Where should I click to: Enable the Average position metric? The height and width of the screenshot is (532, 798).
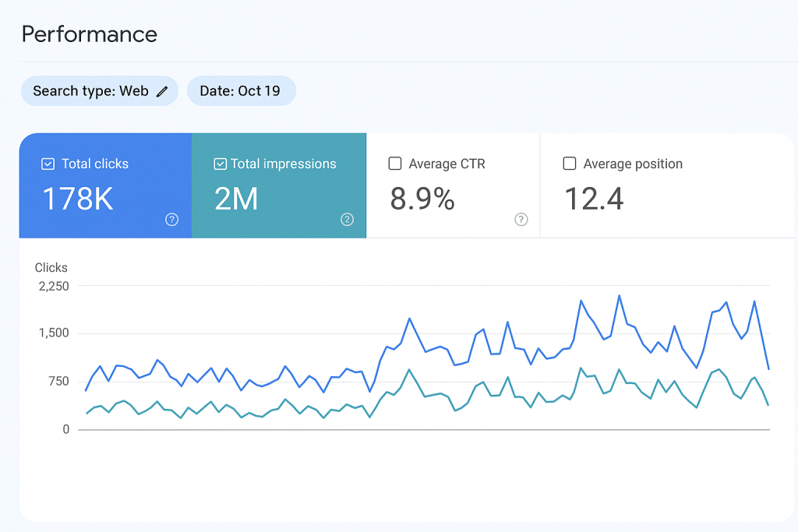(x=570, y=164)
